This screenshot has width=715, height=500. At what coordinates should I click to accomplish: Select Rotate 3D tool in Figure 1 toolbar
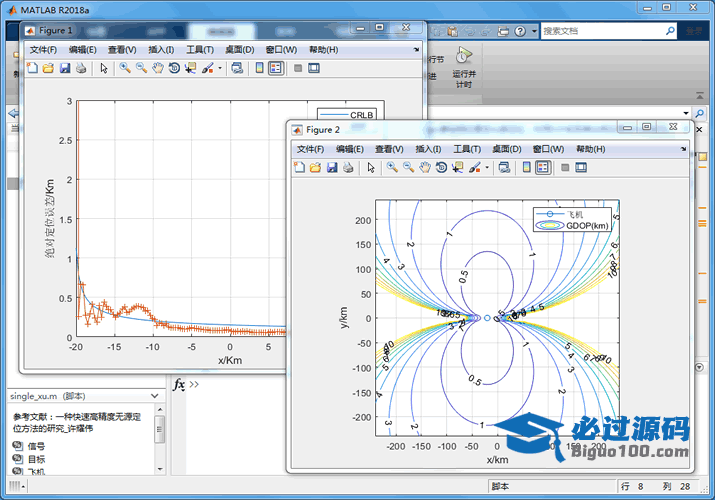[x=174, y=68]
